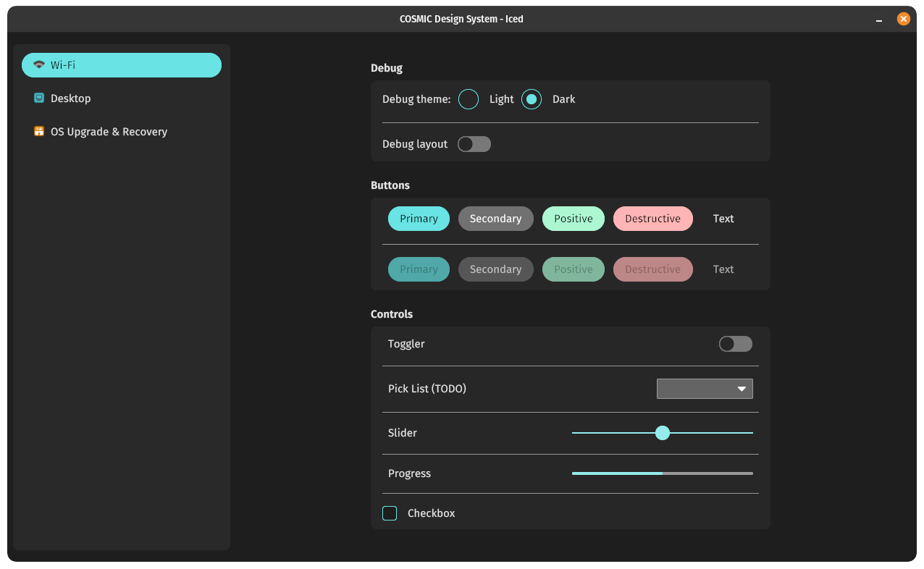Select the Dark debug theme radio
The width and height of the screenshot is (924, 569).
click(x=532, y=99)
